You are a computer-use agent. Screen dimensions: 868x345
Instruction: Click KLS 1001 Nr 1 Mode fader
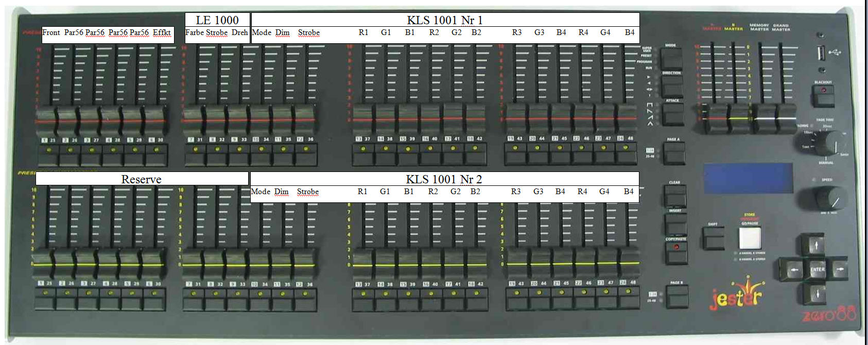(x=261, y=120)
